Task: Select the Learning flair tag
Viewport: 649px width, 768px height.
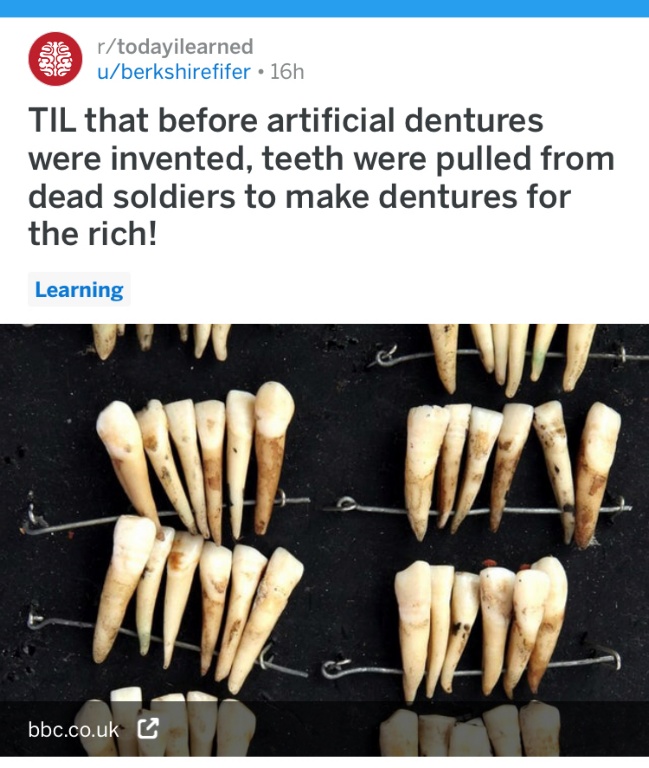Action: (79, 289)
